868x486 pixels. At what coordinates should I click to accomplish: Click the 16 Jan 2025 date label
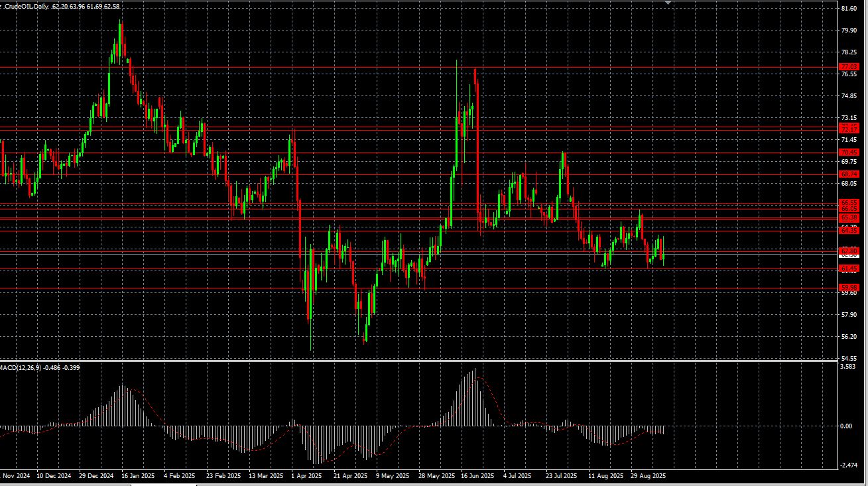tap(138, 476)
